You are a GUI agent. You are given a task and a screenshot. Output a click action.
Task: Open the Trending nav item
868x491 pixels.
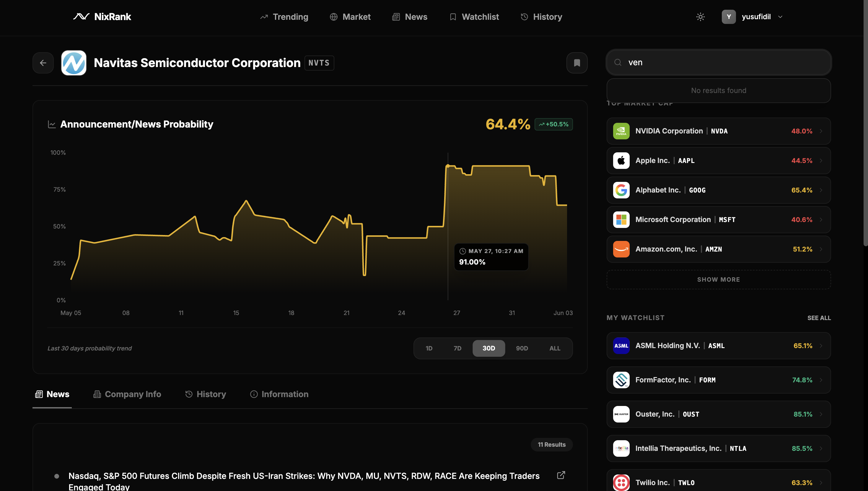point(284,17)
